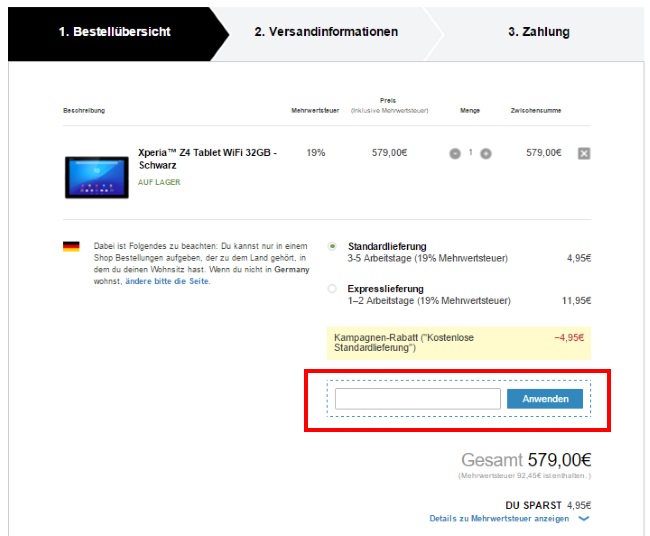Image resolution: width=650 pixels, height=536 pixels.
Task: Click the Zwischensumme column header
Action: pos(536,110)
